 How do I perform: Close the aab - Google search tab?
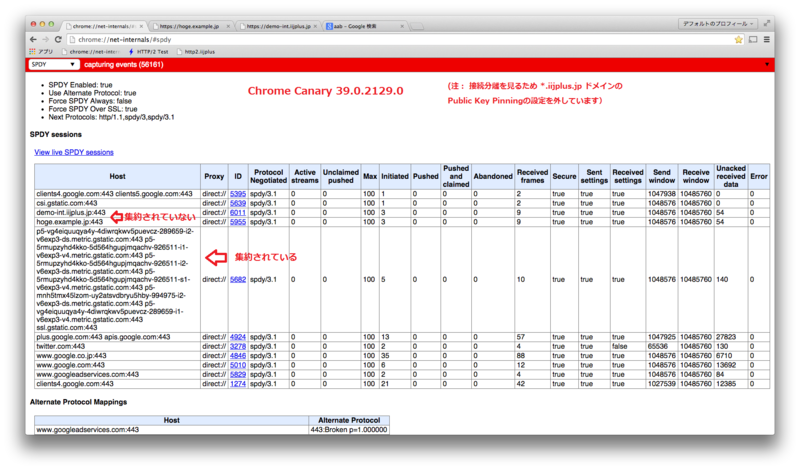click(402, 26)
